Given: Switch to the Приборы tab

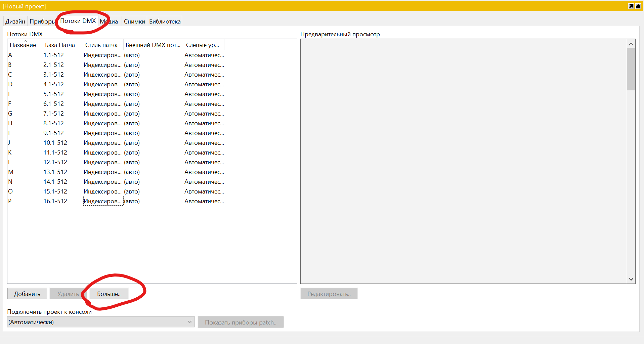Looking at the screenshot, I should pyautogui.click(x=42, y=21).
